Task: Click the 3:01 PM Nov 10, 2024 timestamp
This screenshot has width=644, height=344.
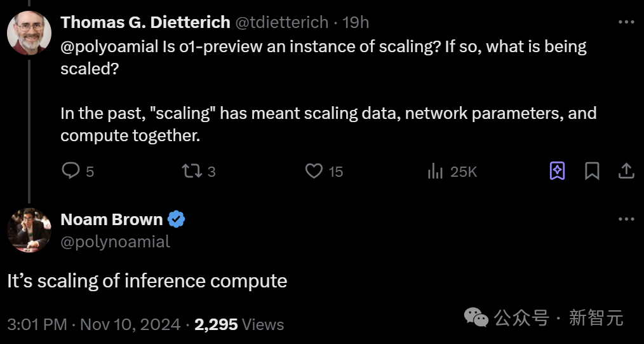Action: (x=94, y=324)
